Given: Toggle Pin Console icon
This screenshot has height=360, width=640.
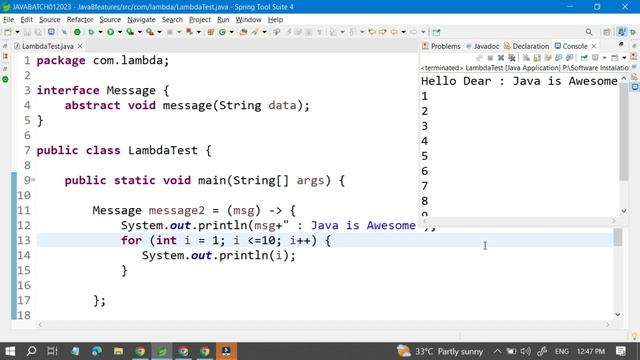Looking at the screenshot, I should click(584, 58).
